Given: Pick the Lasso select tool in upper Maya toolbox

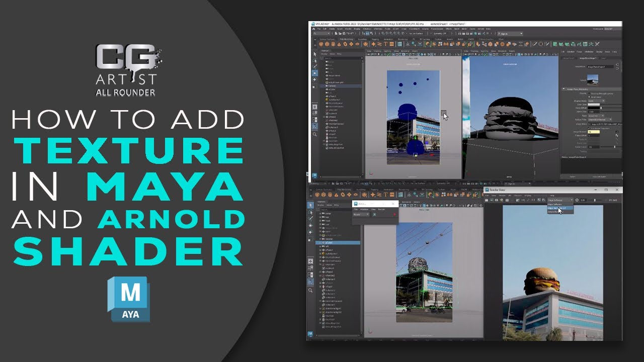Looking at the screenshot, I should pyautogui.click(x=315, y=60).
